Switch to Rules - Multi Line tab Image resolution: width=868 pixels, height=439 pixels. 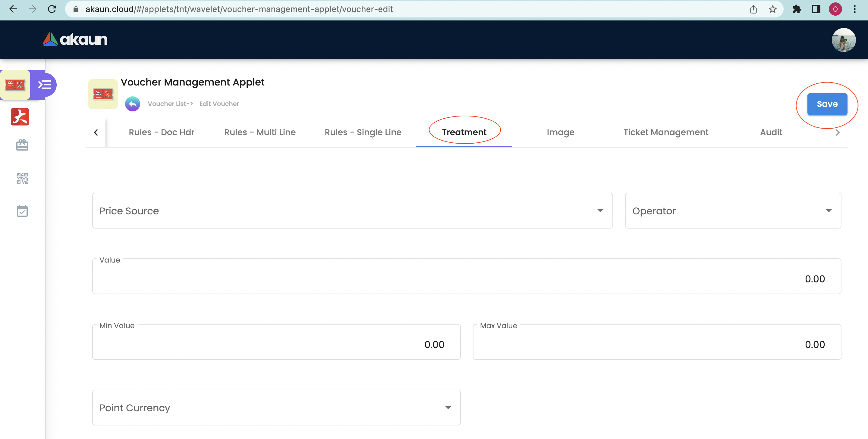260,132
